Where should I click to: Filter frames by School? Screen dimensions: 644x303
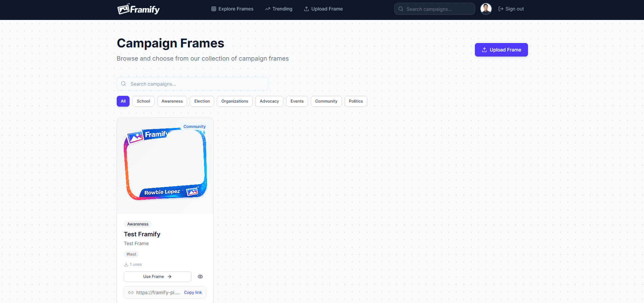coord(143,101)
